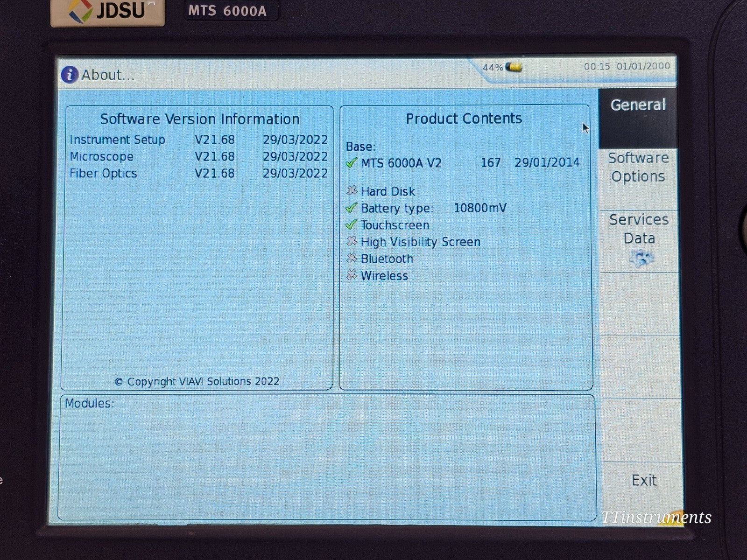The image size is (747, 560).
Task: Click the Copyright VIAVI Solutions 2022 text
Action: (x=197, y=382)
